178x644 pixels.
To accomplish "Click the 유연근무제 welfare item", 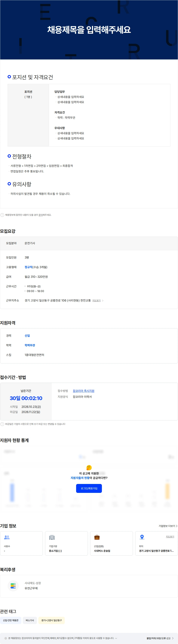I will click(x=31, y=588).
